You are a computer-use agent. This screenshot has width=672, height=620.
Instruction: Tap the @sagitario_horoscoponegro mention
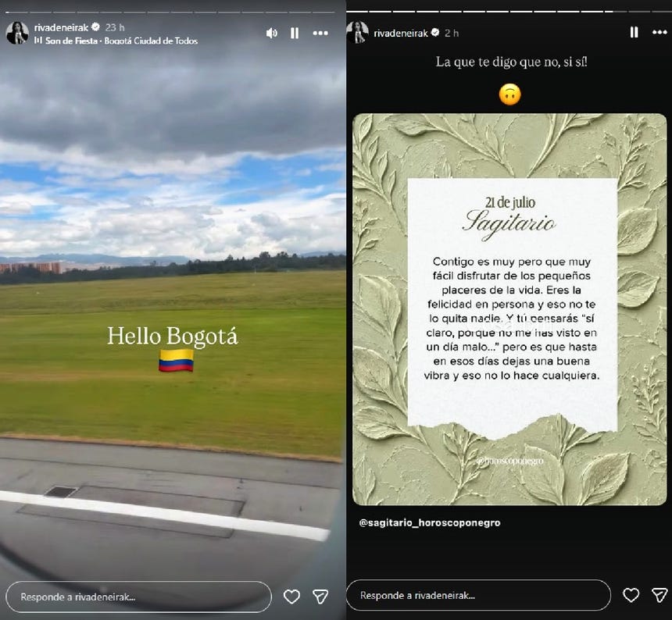coord(430,522)
